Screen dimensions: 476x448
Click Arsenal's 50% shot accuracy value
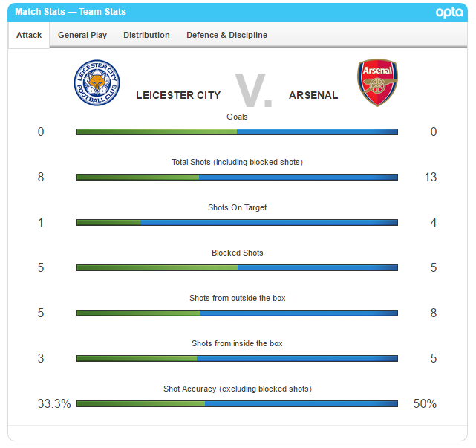point(425,404)
